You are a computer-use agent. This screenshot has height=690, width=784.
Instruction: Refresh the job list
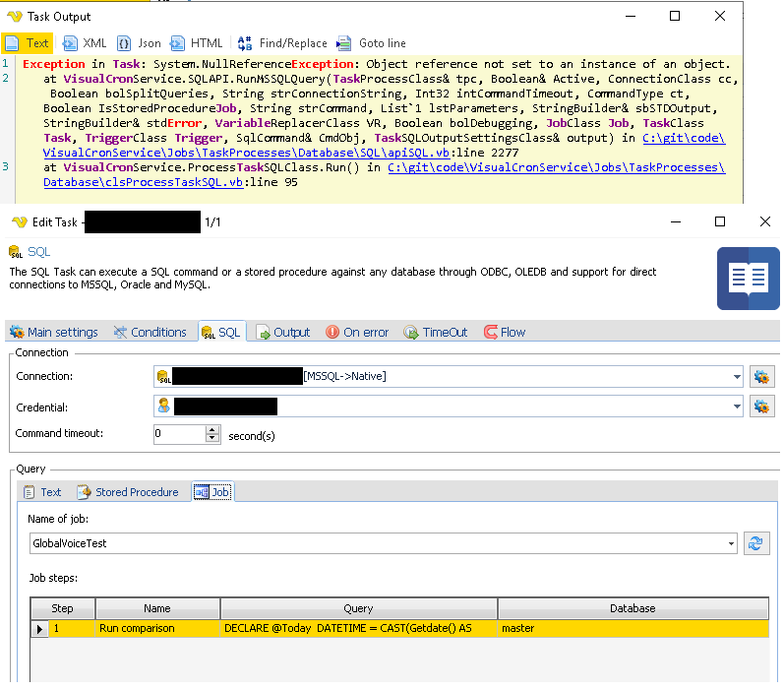click(756, 543)
